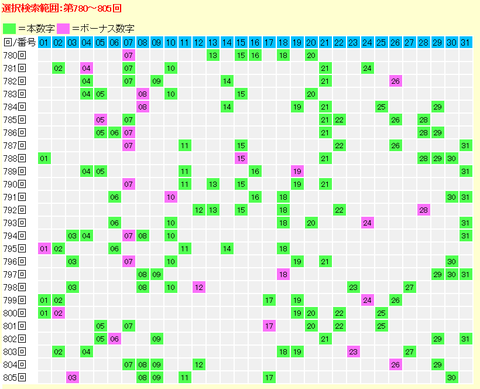The image size is (480, 389).
Task: Select row label 780回
Action: point(15,55)
